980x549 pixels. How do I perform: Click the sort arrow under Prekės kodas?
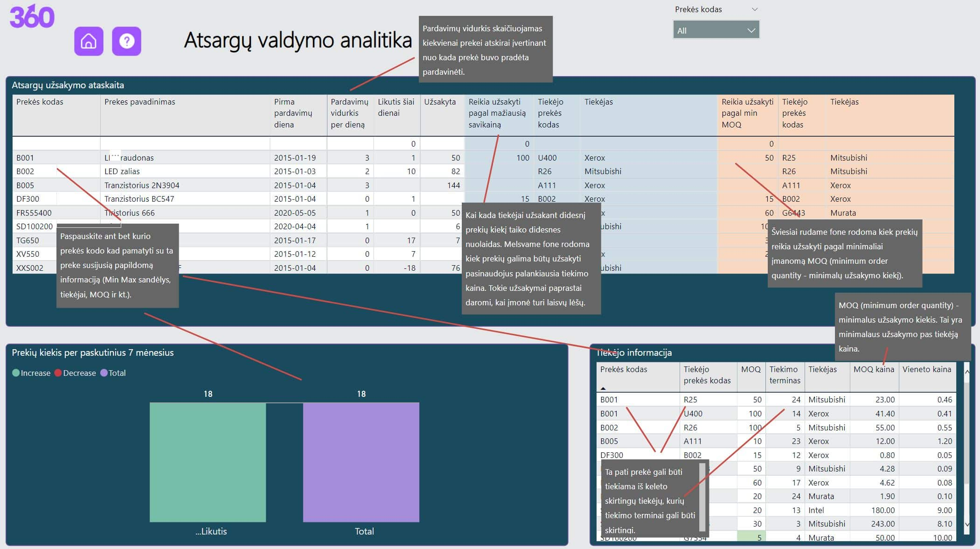pos(603,388)
